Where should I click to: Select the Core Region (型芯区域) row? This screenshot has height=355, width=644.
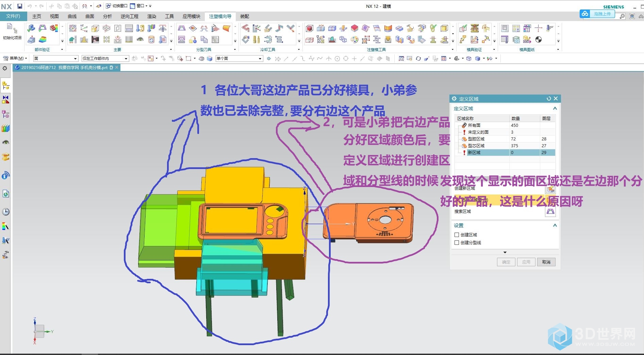(x=505, y=146)
